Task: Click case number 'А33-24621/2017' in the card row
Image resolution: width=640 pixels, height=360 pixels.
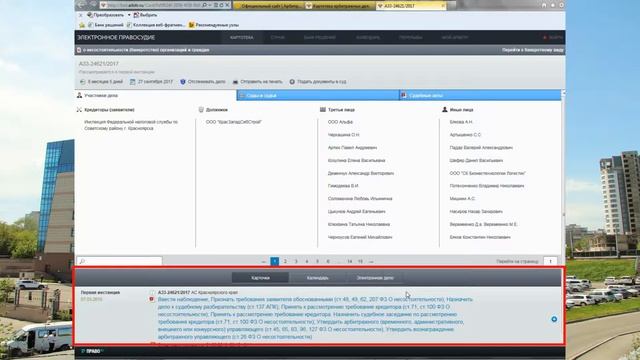Action: coord(174,292)
